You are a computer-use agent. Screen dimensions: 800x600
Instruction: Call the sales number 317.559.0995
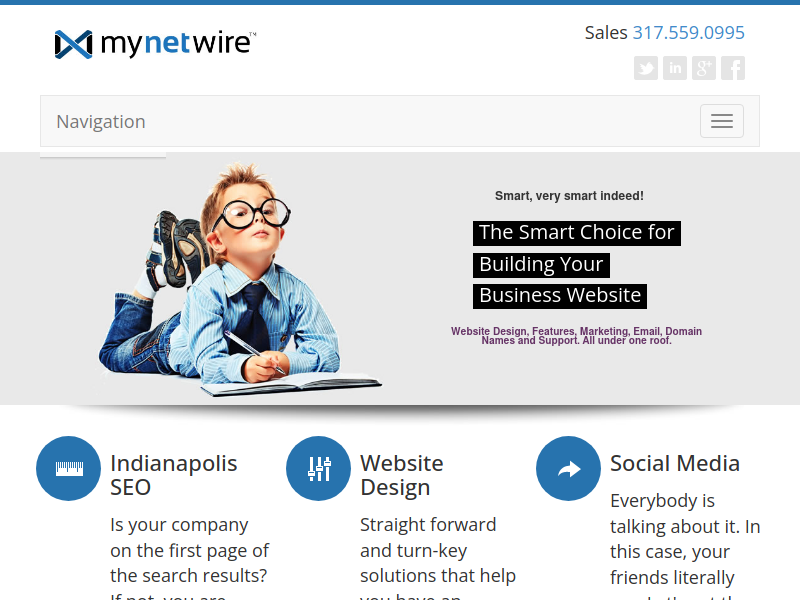(x=689, y=33)
